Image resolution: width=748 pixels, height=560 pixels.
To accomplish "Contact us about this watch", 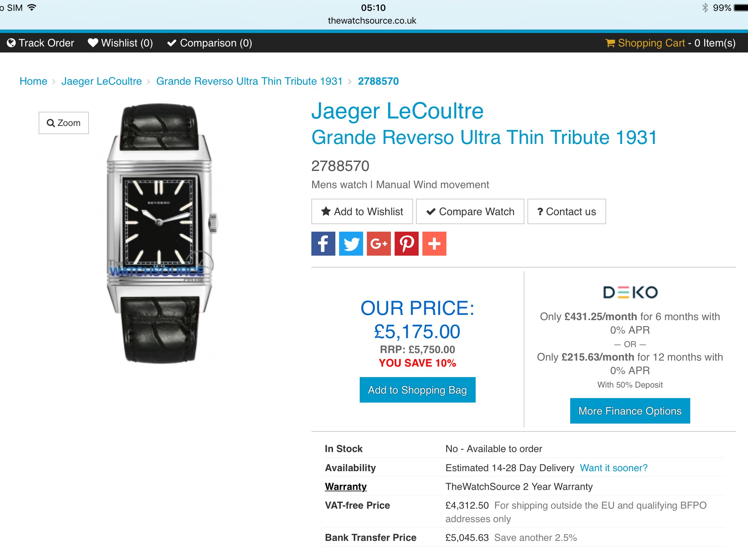I will coord(566,211).
